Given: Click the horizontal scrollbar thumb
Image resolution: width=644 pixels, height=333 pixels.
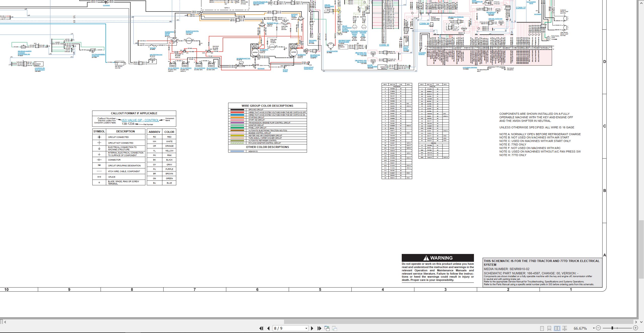Looking at the screenshot, I should [x=459, y=322].
